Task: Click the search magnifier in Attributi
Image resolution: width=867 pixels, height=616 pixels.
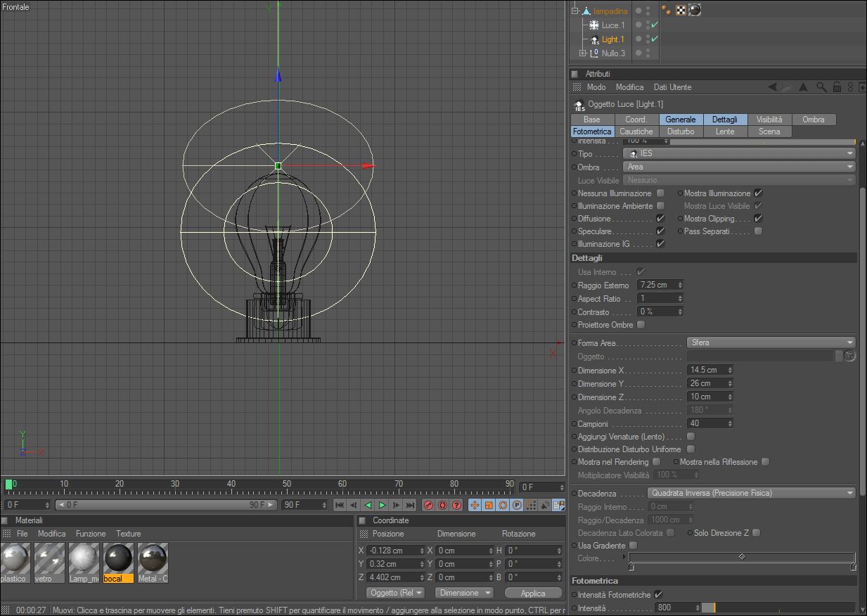Action: click(821, 87)
